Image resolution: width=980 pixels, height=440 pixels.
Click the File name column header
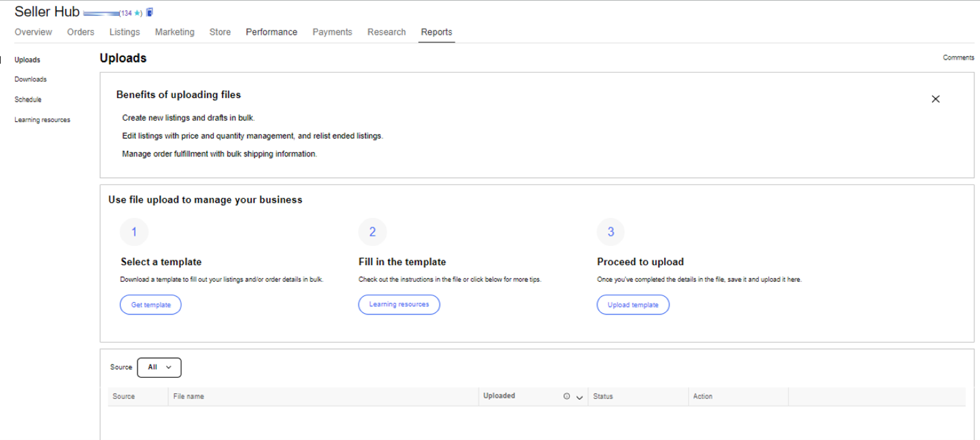(x=188, y=396)
